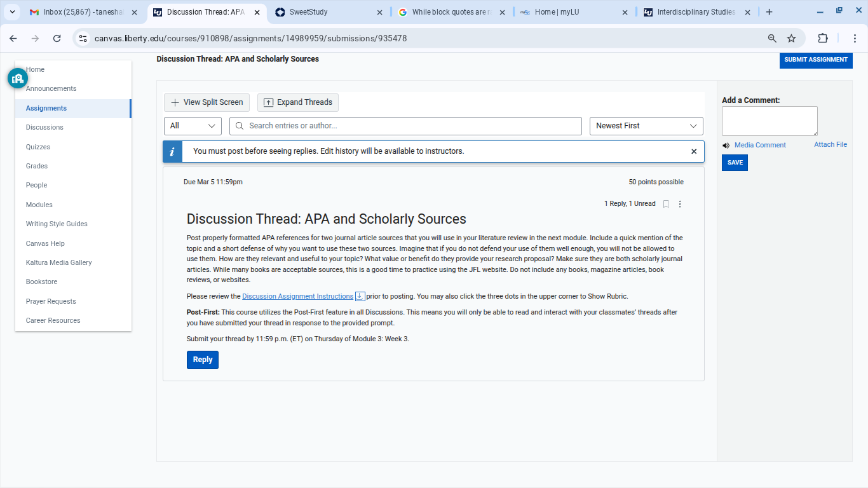Screen dimensions: 868x488
Task: Close the Gmail Inbox tab
Action: click(x=134, y=12)
